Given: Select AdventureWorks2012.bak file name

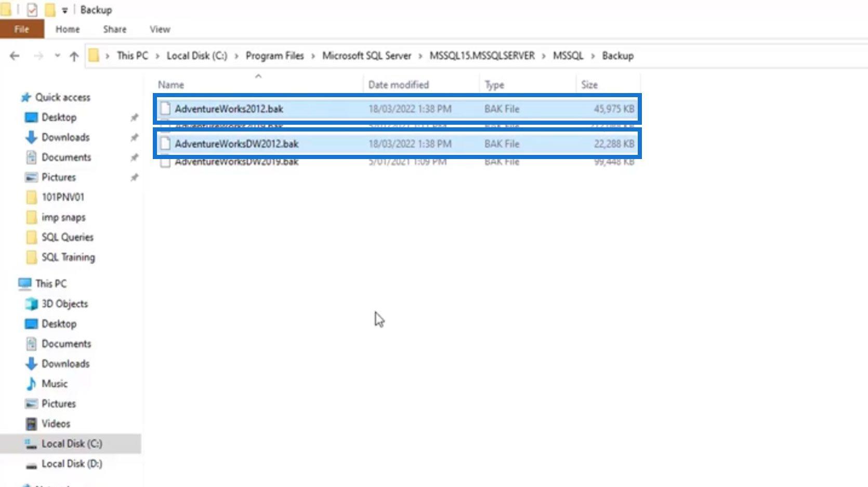Looking at the screenshot, I should 229,109.
